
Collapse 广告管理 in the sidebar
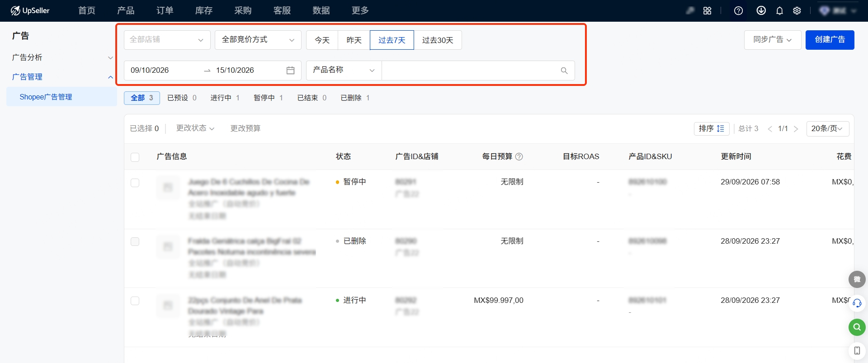tap(62, 77)
